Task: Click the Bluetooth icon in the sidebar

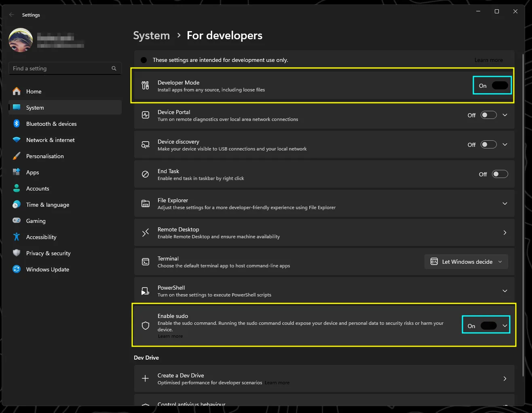Action: click(17, 124)
